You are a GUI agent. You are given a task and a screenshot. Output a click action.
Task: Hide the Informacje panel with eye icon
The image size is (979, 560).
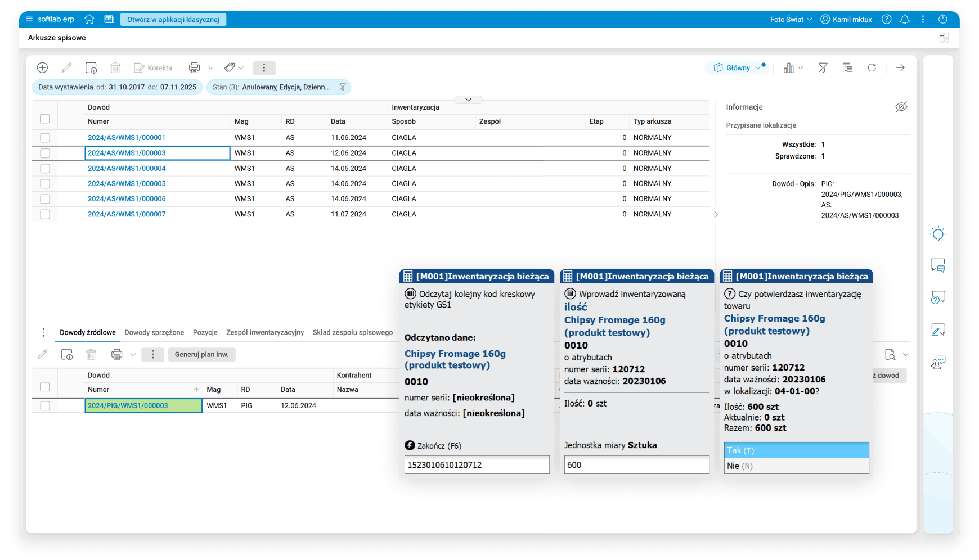pos(901,107)
